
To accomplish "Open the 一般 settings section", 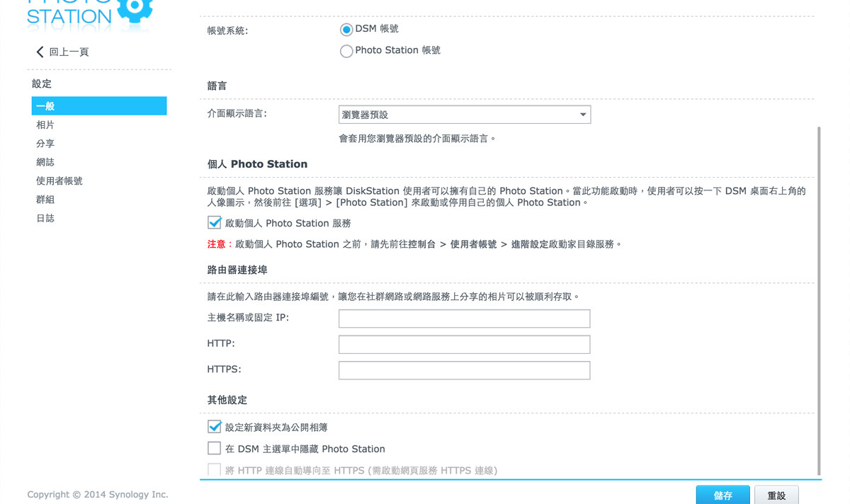I will 99,106.
